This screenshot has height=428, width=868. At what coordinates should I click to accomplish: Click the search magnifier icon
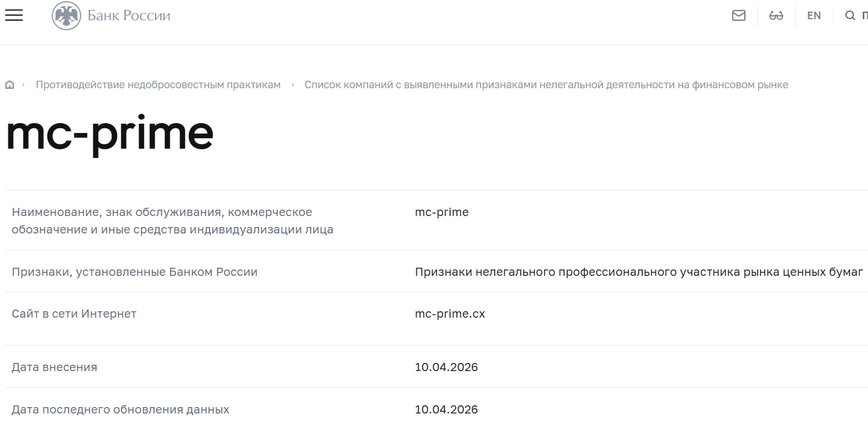(x=849, y=15)
